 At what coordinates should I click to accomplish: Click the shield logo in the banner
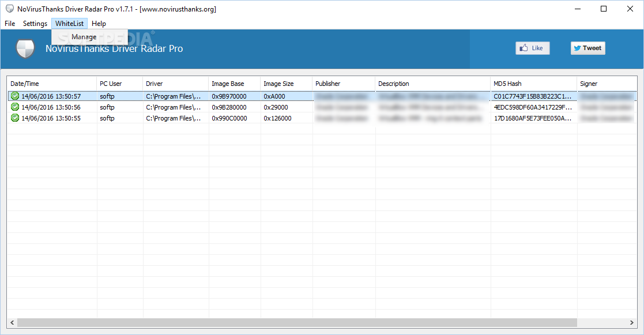[25, 48]
